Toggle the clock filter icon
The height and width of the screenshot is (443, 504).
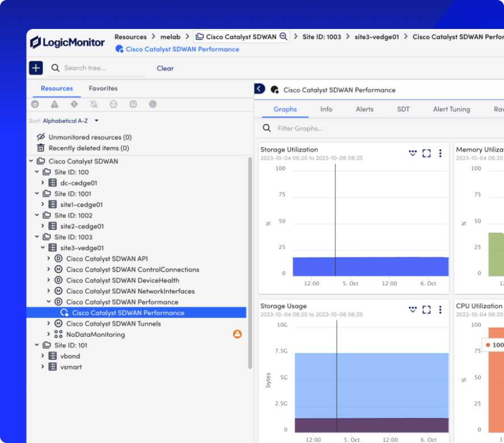pyautogui.click(x=153, y=105)
